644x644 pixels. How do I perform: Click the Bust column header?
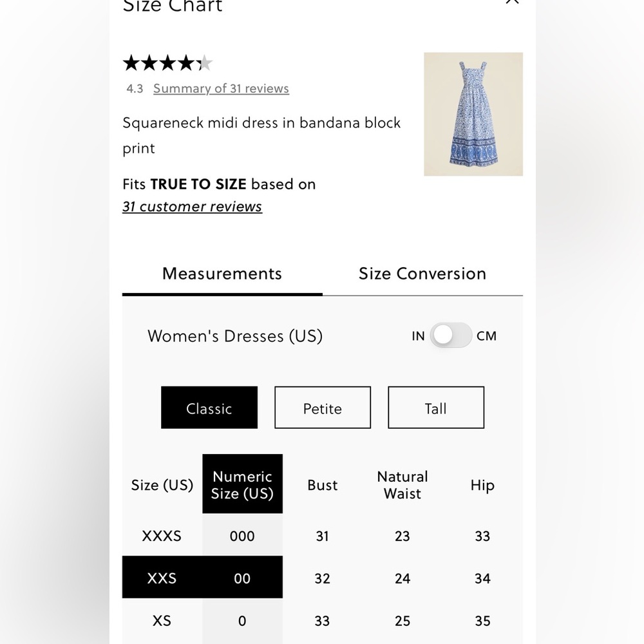point(323,485)
